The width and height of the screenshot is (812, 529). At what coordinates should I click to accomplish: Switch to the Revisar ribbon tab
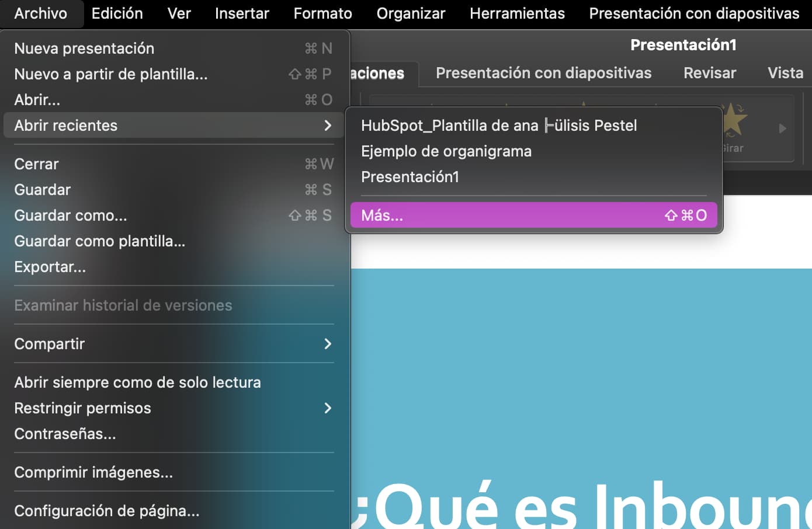coord(709,72)
